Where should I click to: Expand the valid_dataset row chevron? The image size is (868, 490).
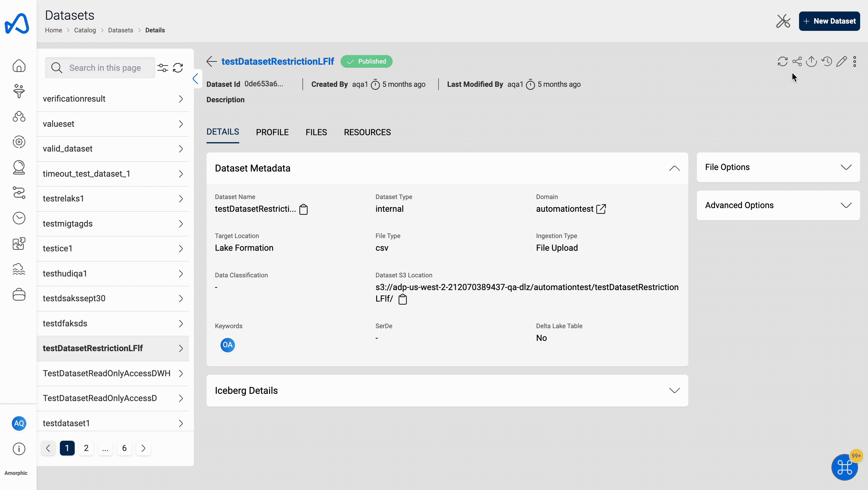pyautogui.click(x=181, y=149)
